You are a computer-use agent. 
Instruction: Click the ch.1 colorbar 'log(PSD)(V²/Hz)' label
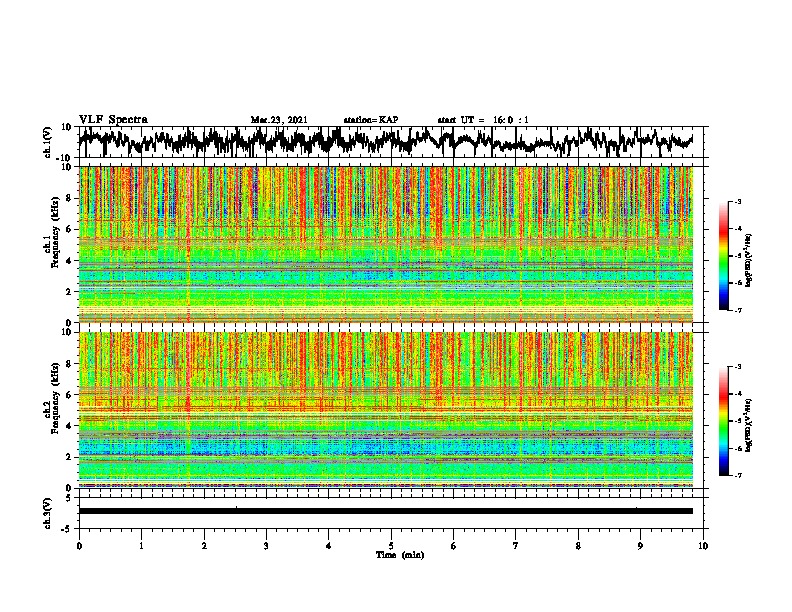coord(749,261)
